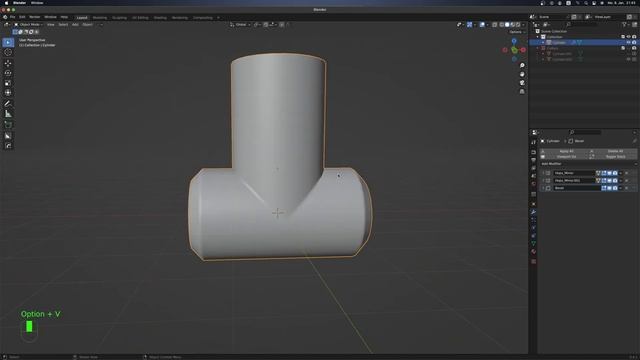Toggle Bevel modifier viewport display
Screen dimensions: 640x360
(x=609, y=188)
